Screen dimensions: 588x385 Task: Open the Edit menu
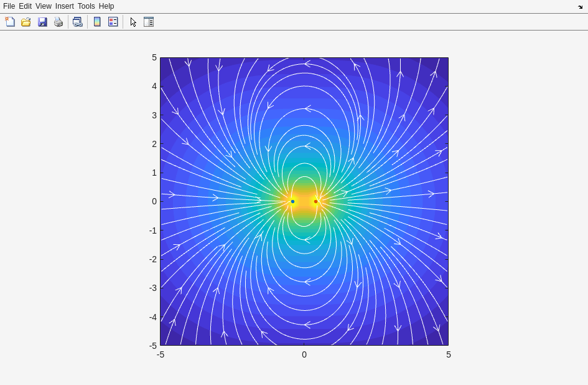(x=25, y=6)
